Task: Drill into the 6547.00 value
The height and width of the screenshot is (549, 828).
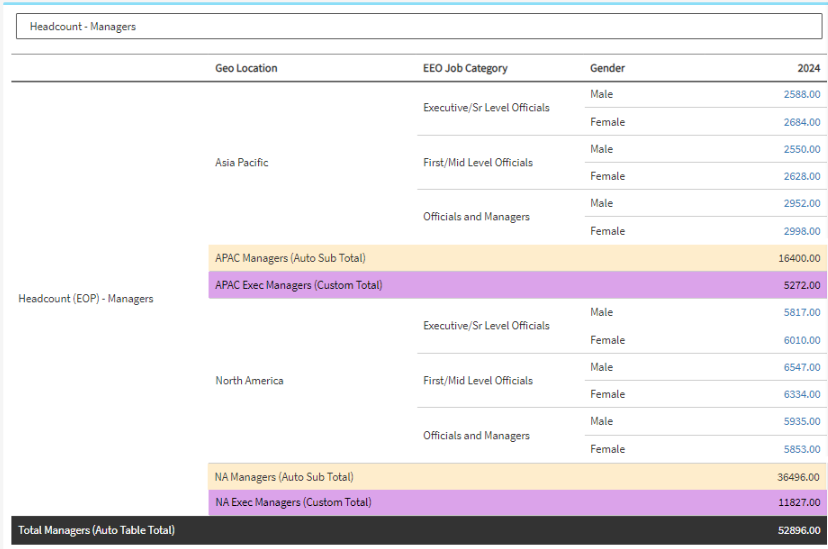Action: [802, 367]
